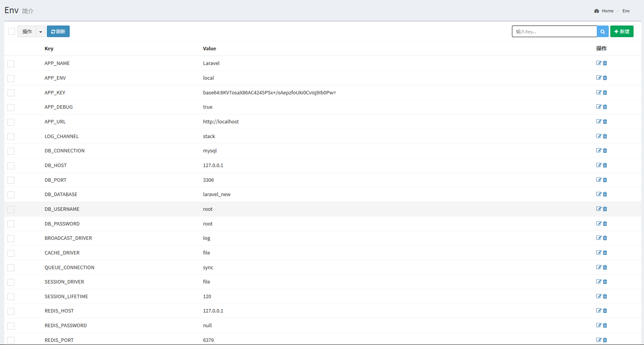Focus the Key search input
This screenshot has width=644, height=345.
[554, 31]
